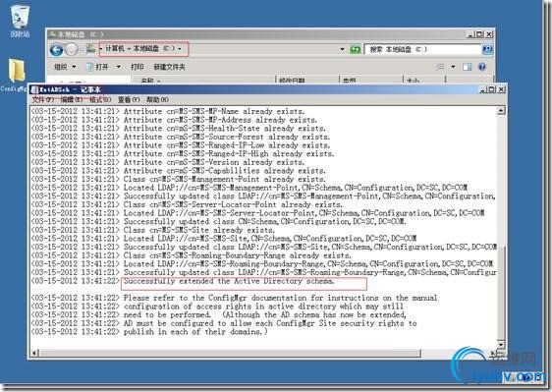Screen dimensions: 552x392
Task: Click Notepad vertical scrollbar down arrow
Action: click(501, 344)
